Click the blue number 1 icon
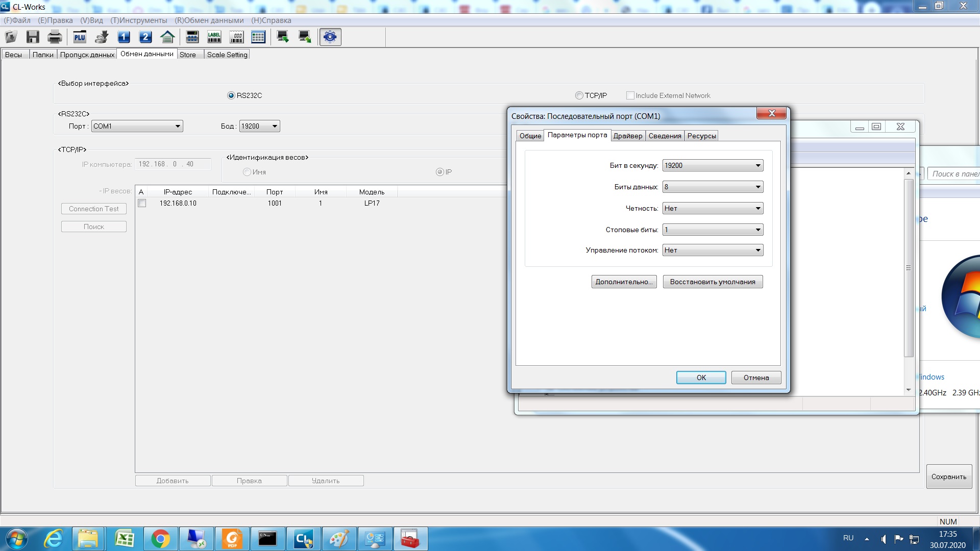This screenshot has height=551, width=980. tap(124, 37)
